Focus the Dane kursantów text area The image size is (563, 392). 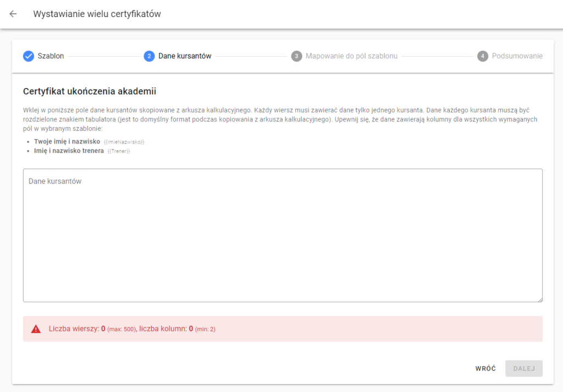point(283,235)
